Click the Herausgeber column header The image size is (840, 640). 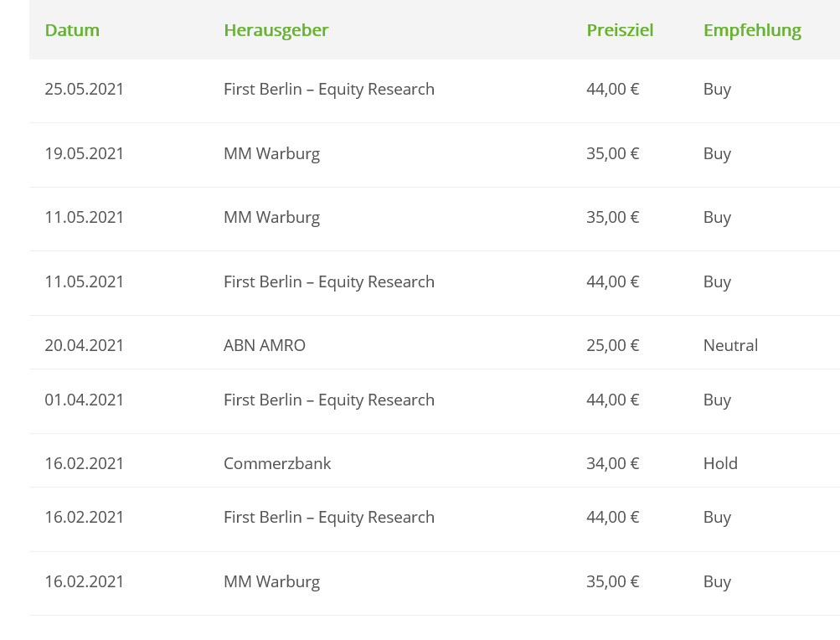[x=276, y=29]
